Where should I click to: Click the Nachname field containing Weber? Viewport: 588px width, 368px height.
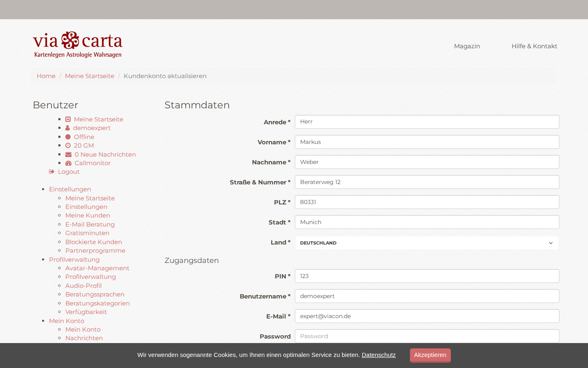coord(427,162)
